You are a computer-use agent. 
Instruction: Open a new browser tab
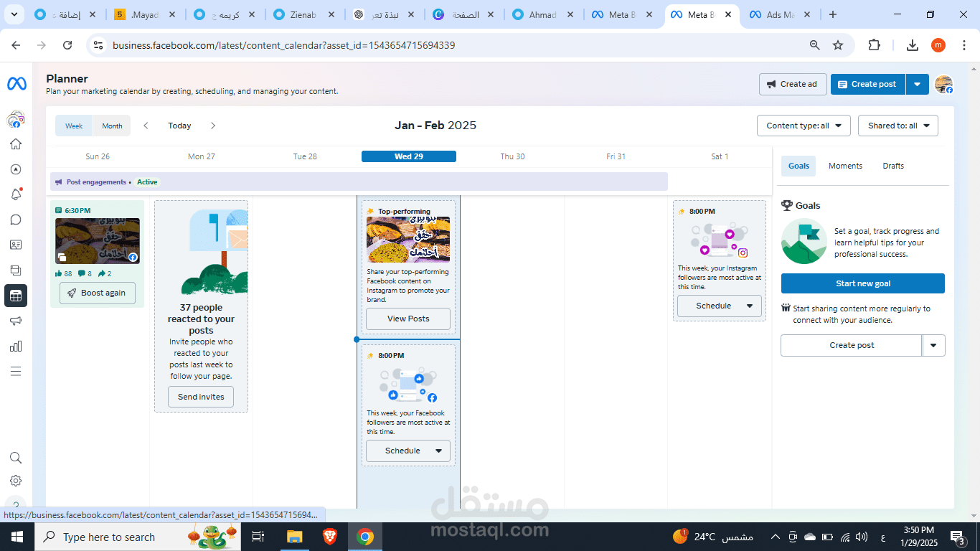point(833,14)
